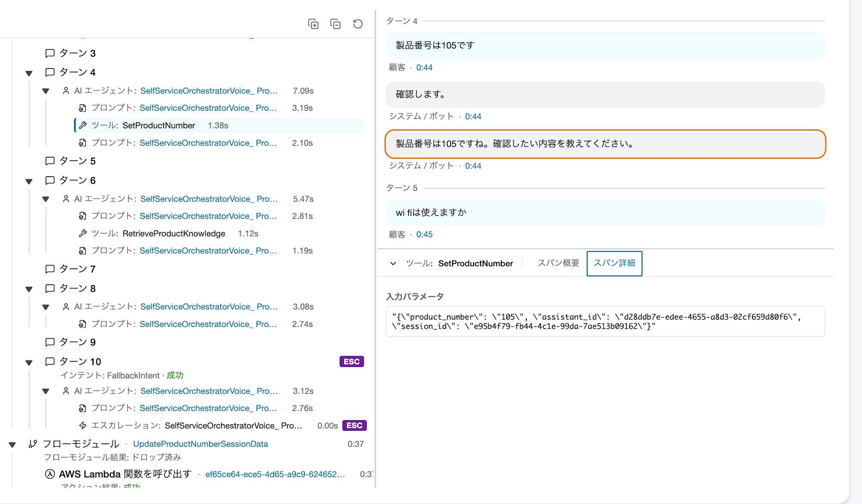Click the フローモジュール結果: ドロップ済み text
The image size is (862, 504).
tap(112, 457)
